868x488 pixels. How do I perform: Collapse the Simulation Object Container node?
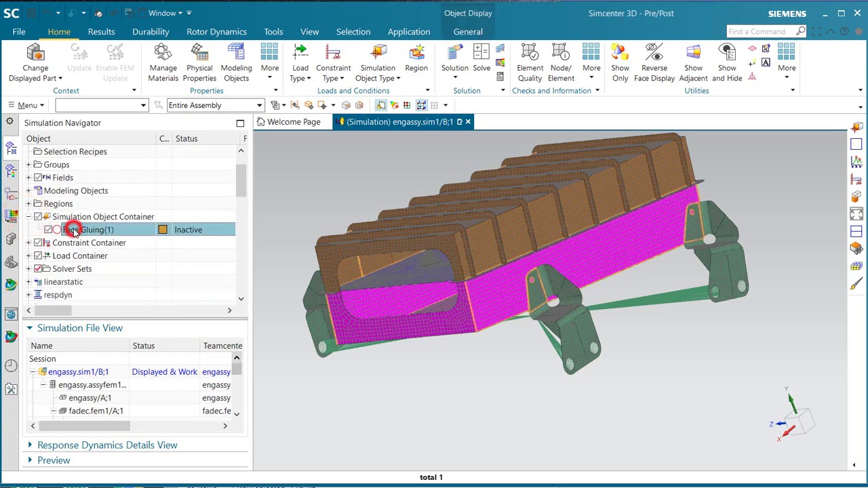point(28,217)
